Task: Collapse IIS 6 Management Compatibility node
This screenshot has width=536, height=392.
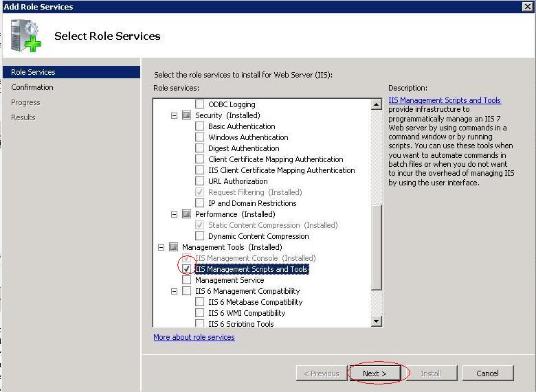Action: click(175, 291)
